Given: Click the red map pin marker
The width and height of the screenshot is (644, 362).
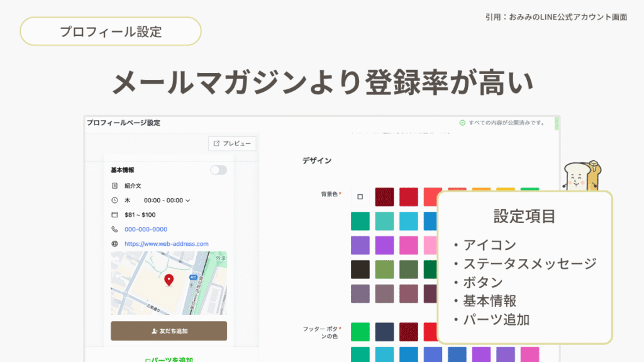Looking at the screenshot, I should click(169, 280).
